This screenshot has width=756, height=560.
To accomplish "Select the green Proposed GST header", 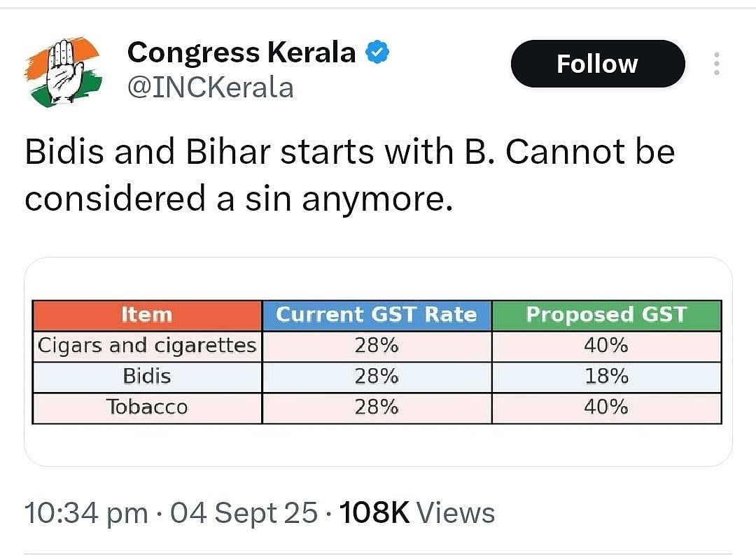I will [x=606, y=315].
